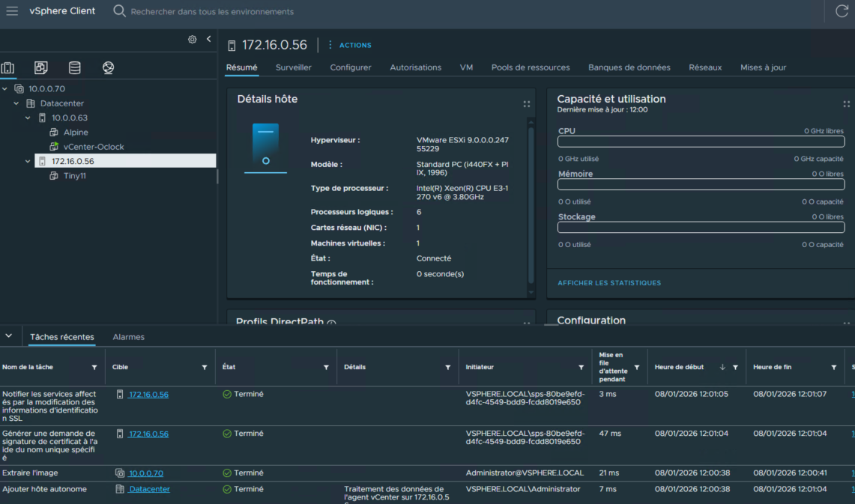Screen dimensions: 855x504
Task: Switch to the Alarmes tab
Action: pos(128,337)
